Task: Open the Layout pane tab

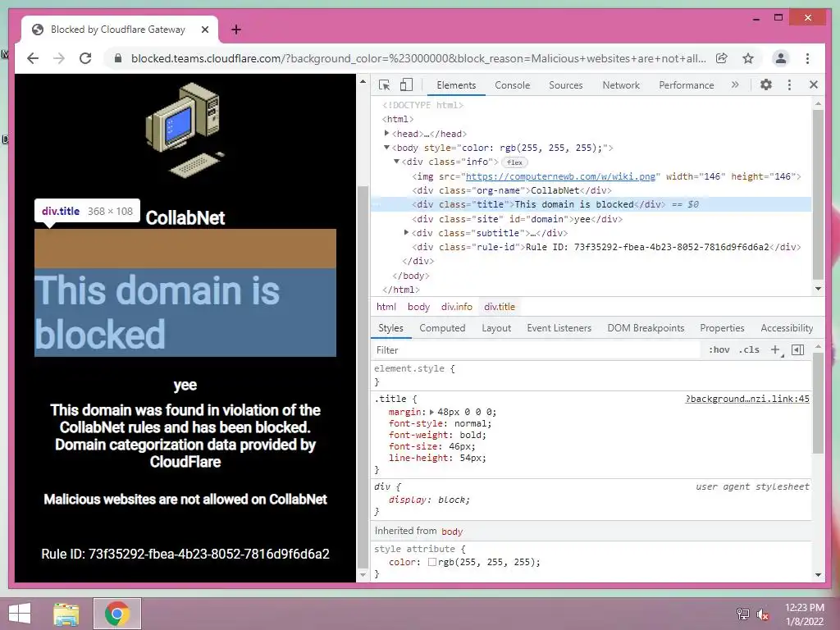Action: pyautogui.click(x=496, y=328)
